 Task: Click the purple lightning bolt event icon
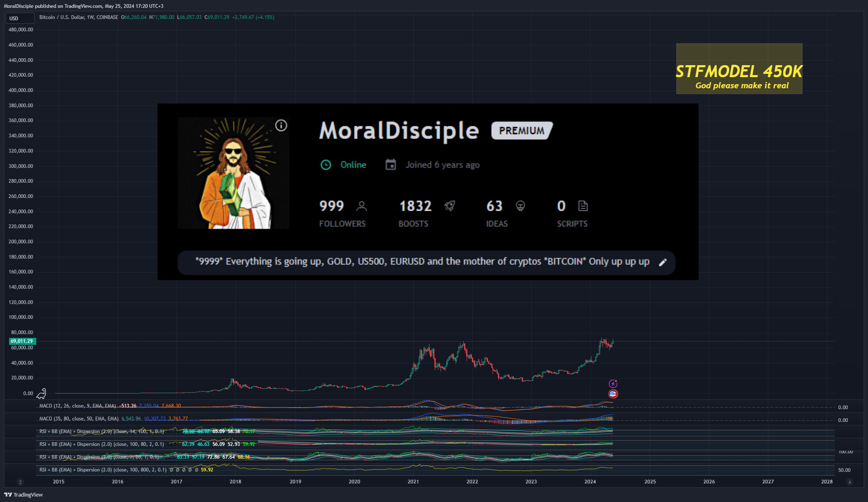pyautogui.click(x=613, y=384)
